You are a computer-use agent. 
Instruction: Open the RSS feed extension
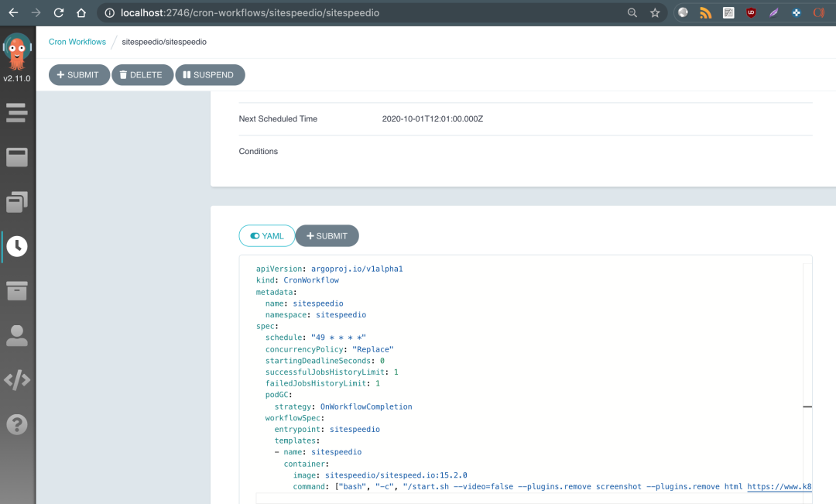[705, 13]
